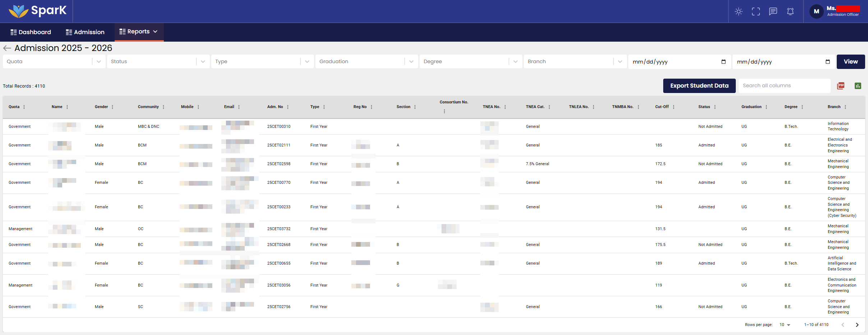Viewport: 868px width, 335px height.
Task: Go to next page of records
Action: click(x=857, y=325)
